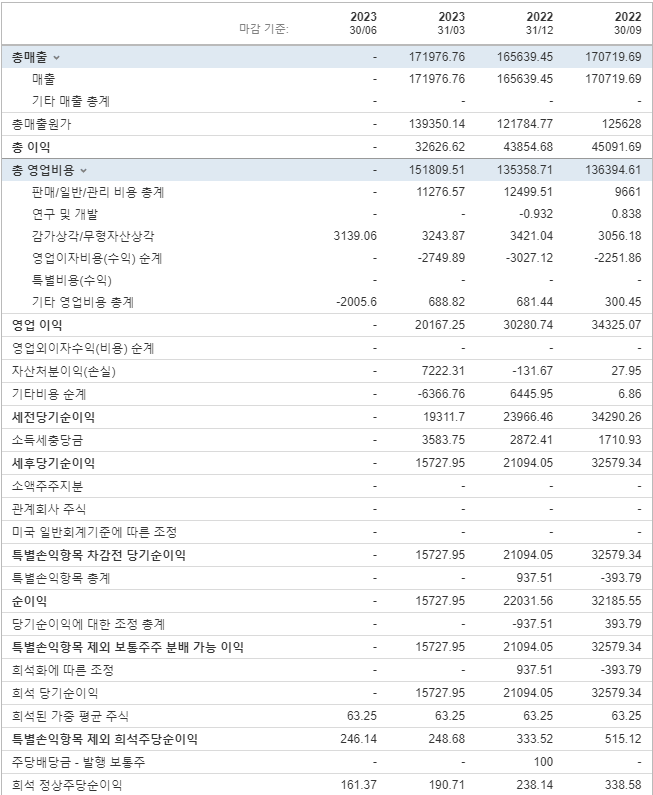The image size is (653, 795).
Task: Click 당기순이익에 대한 조정 총계 label
Action: point(88,625)
